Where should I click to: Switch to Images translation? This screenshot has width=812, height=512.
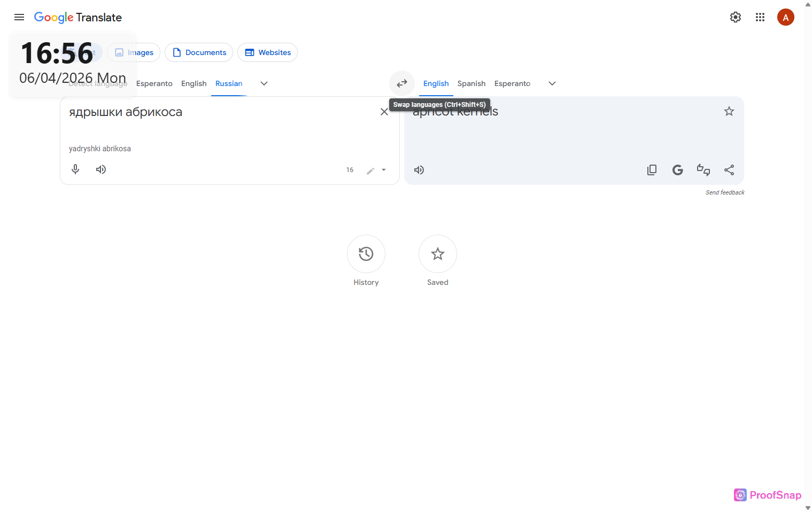134,52
